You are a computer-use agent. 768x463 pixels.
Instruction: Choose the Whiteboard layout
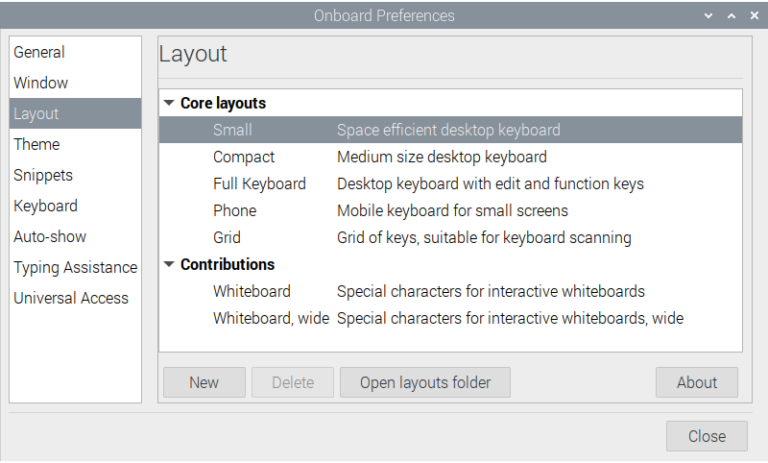click(251, 292)
